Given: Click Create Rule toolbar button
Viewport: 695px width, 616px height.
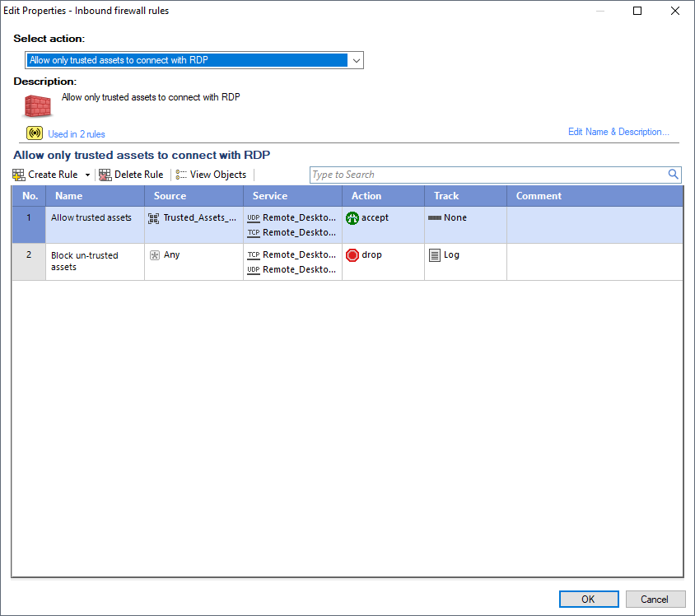Looking at the screenshot, I should point(46,175).
